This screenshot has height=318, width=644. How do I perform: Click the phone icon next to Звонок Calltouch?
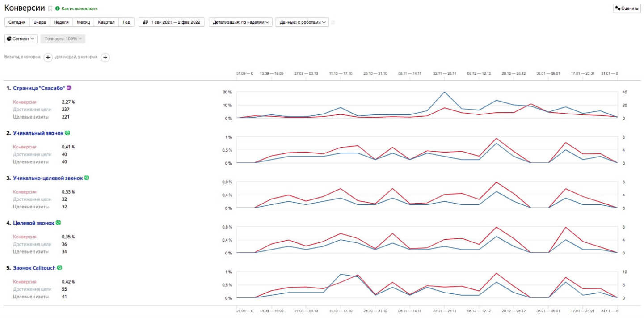click(x=59, y=268)
